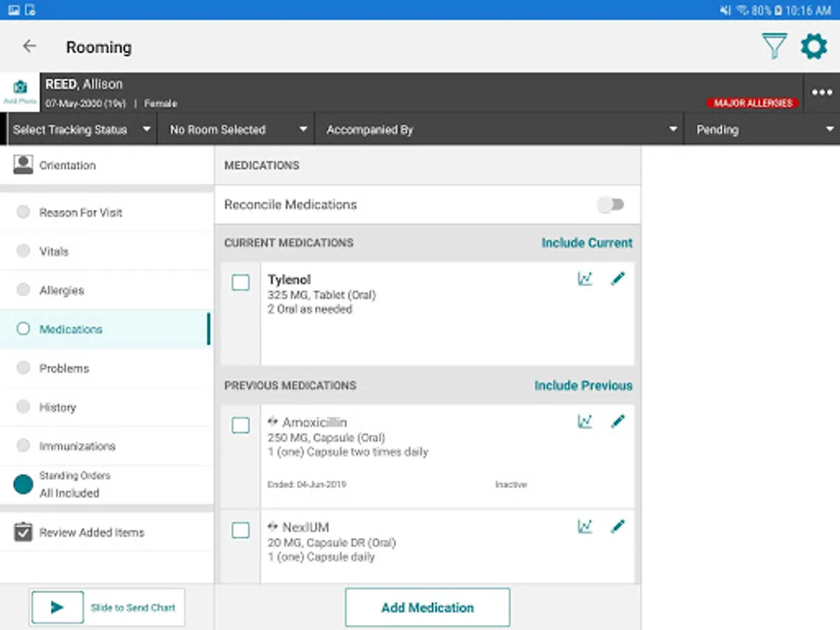Screen dimensions: 840x630
Task: Open the three-dot patient options menu
Action: (x=822, y=93)
